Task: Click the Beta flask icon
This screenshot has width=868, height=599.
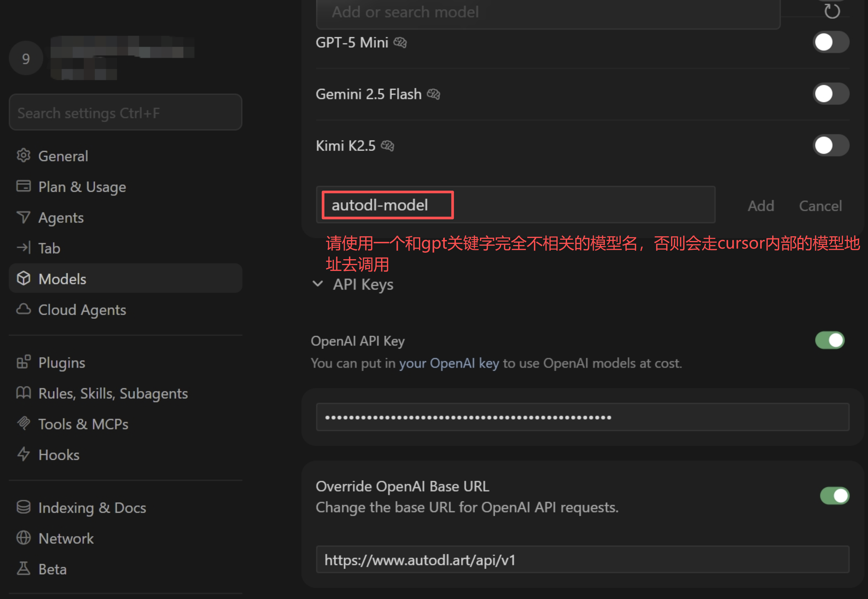Action: pos(23,569)
